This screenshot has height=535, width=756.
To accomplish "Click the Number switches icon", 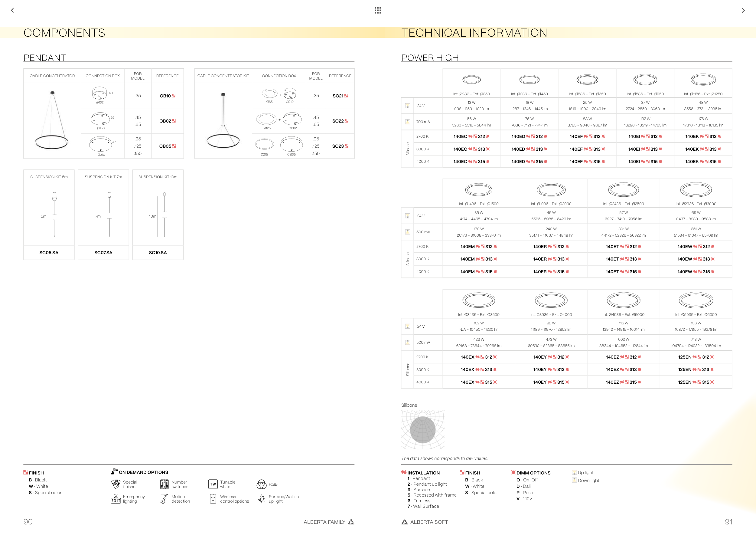I will pyautogui.click(x=164, y=484).
